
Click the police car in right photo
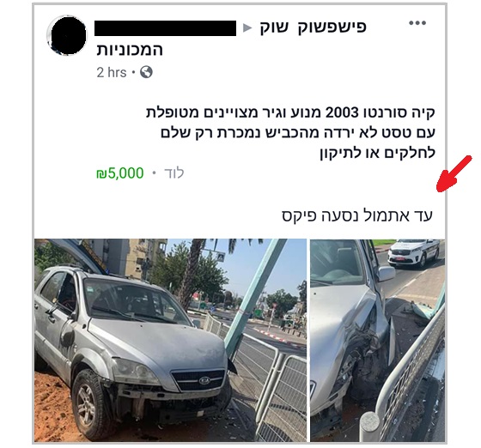(x=413, y=253)
